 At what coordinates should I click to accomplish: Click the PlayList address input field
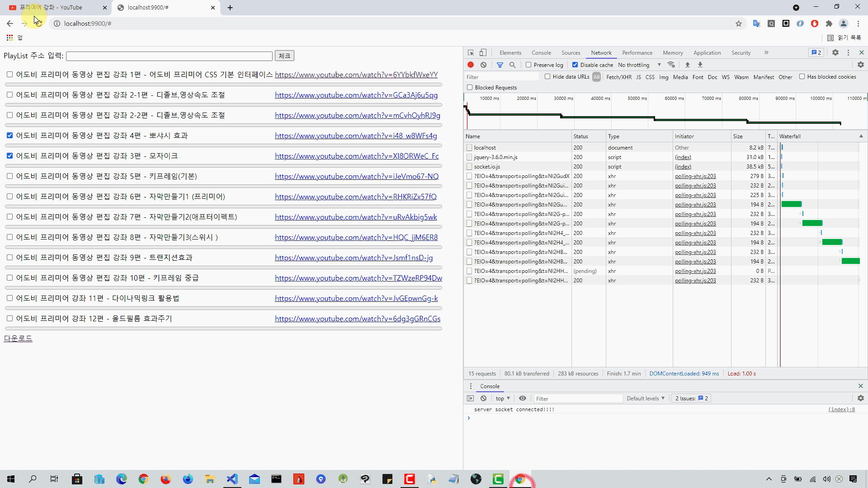tap(169, 56)
